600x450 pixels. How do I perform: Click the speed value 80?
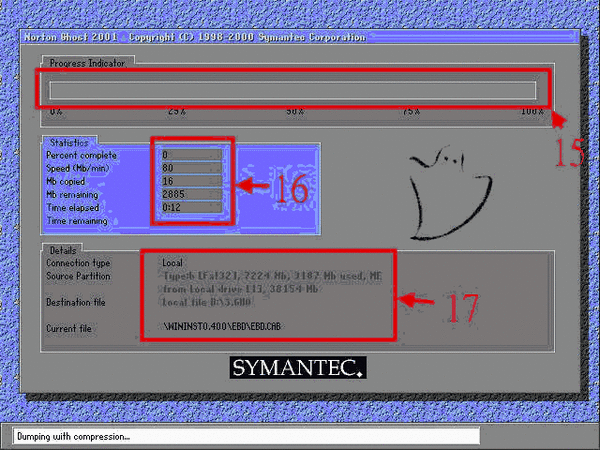tap(192, 168)
